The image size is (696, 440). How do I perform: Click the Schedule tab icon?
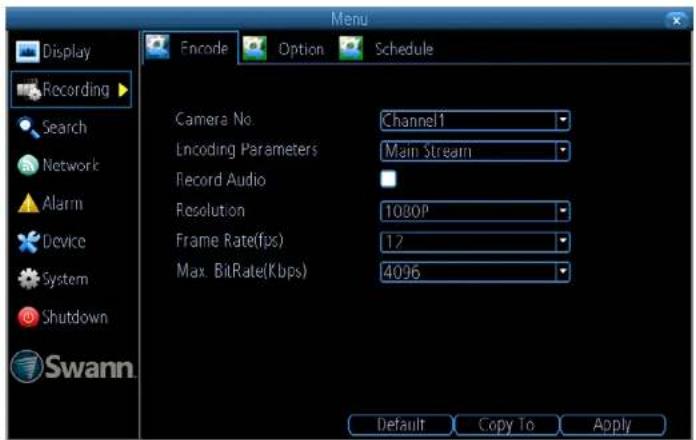click(x=351, y=48)
